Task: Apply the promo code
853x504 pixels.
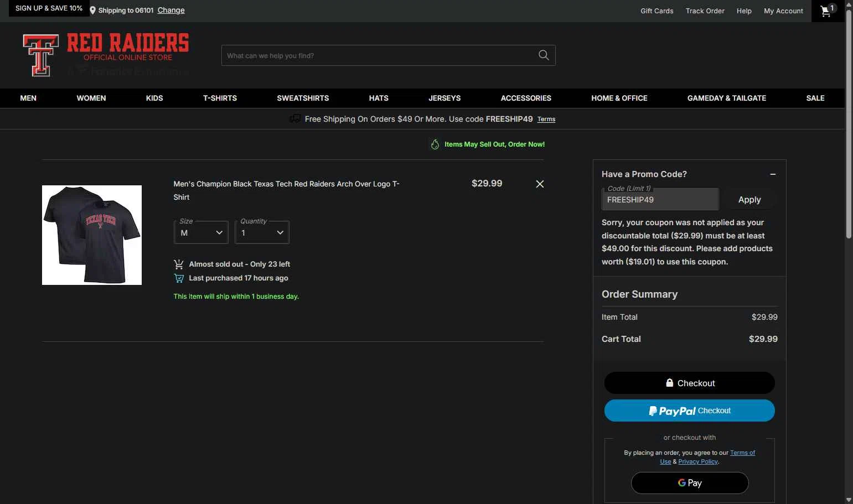Action: pos(749,200)
